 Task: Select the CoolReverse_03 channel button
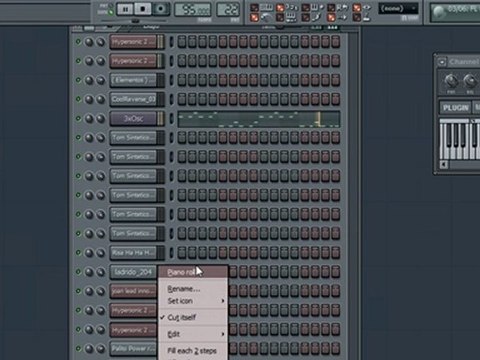133,99
